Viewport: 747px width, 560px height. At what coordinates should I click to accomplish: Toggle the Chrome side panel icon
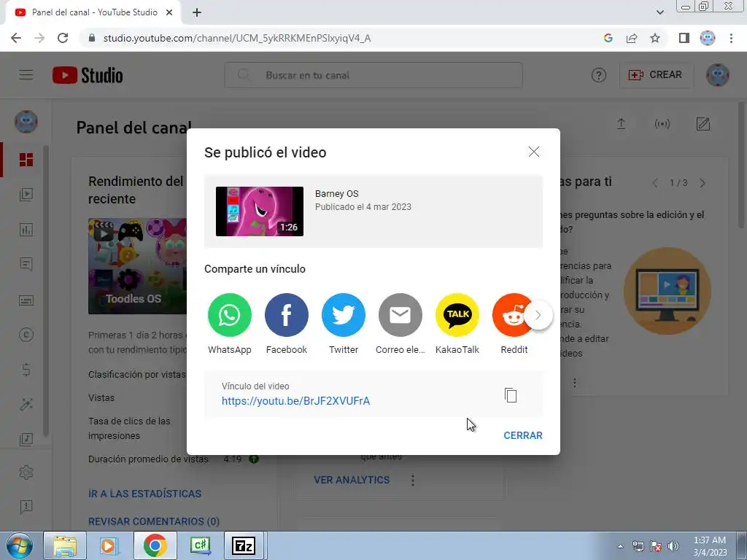(x=684, y=38)
